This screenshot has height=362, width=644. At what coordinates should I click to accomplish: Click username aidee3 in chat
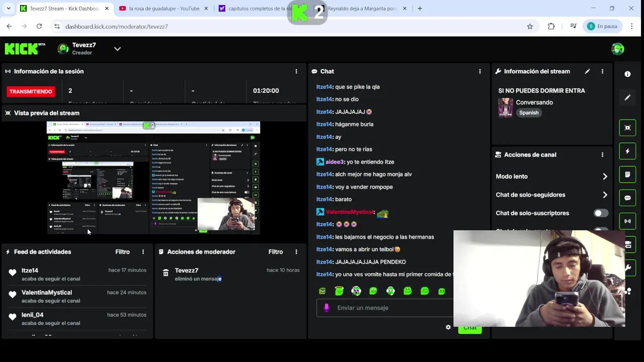(x=335, y=162)
